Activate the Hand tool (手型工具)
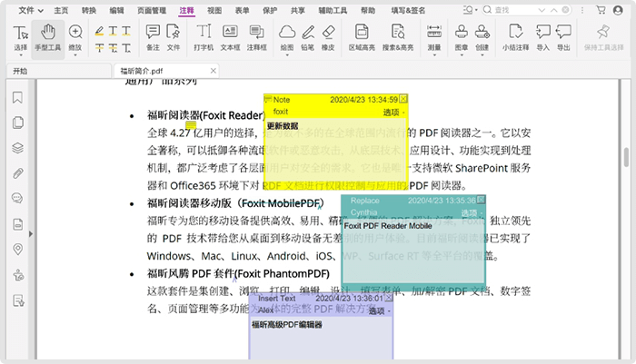 tap(48, 38)
